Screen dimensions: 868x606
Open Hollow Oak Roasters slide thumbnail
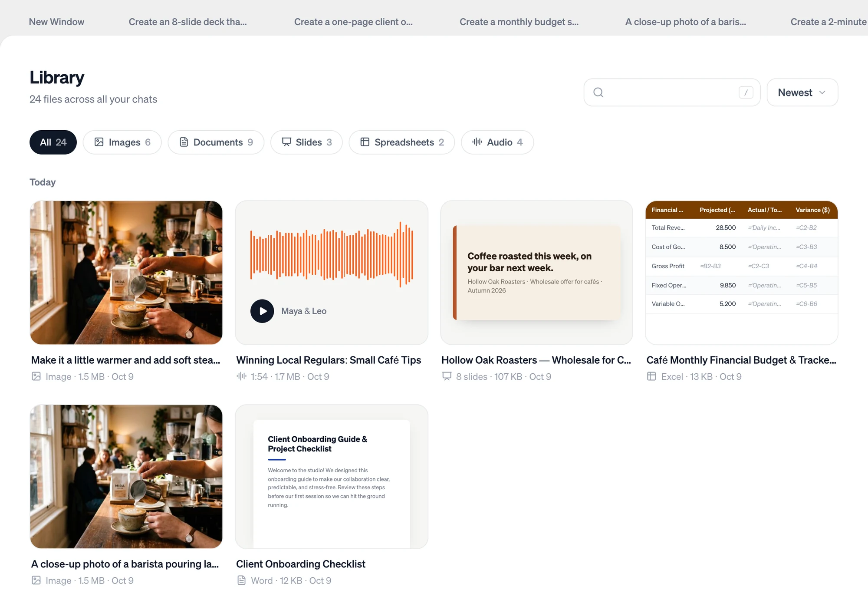pyautogui.click(x=536, y=273)
